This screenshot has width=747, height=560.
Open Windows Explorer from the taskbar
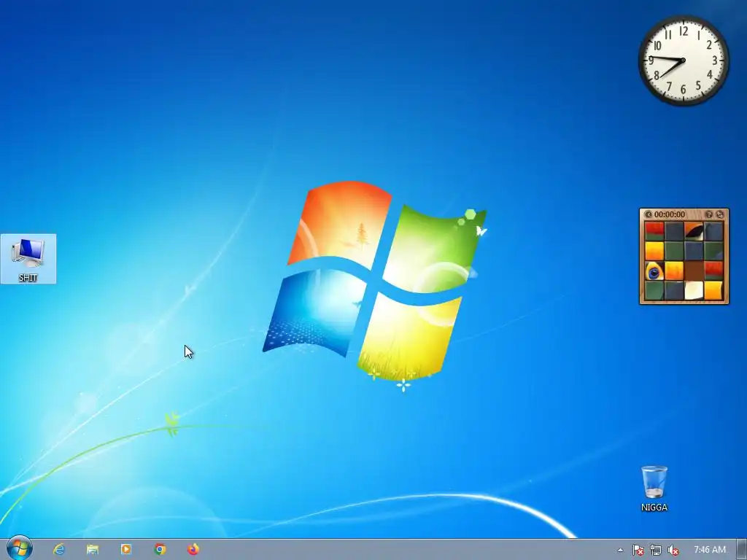click(93, 550)
